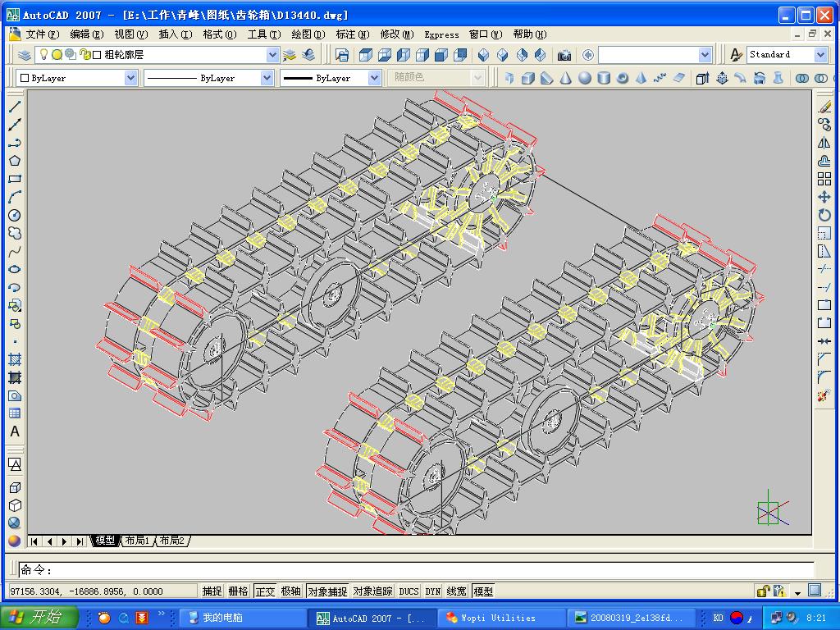Open the Layer Properties Manager icon
Screen dimensions: 840x630
[25, 55]
